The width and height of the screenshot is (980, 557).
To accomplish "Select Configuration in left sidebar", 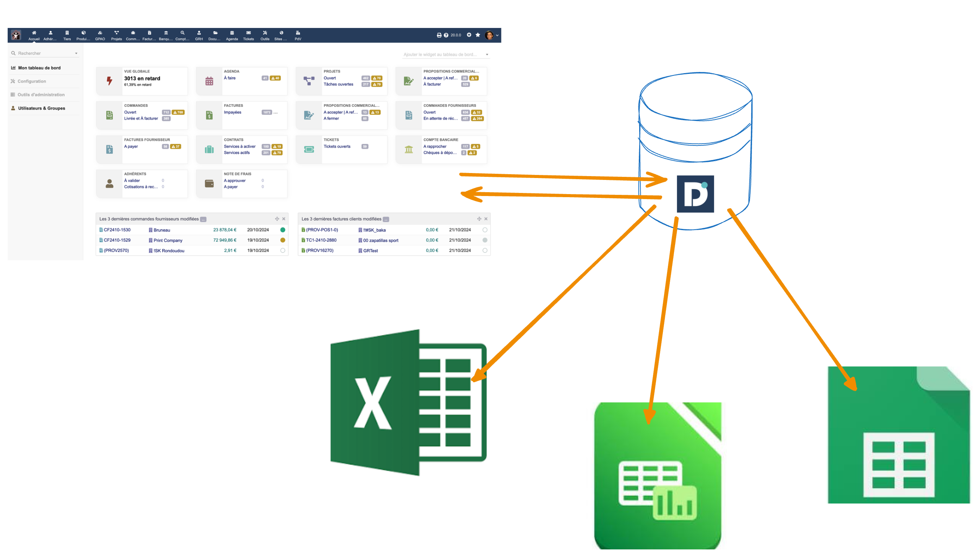I will 32,81.
